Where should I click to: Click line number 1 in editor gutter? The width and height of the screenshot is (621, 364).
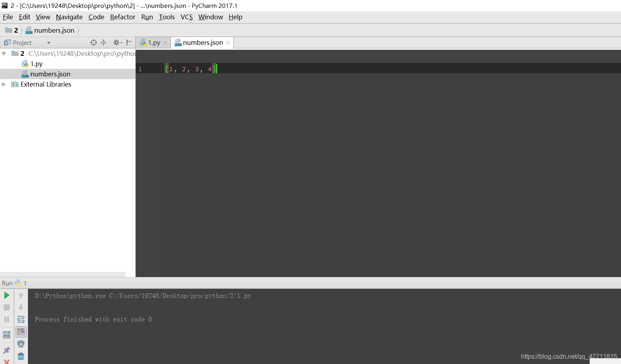point(140,69)
